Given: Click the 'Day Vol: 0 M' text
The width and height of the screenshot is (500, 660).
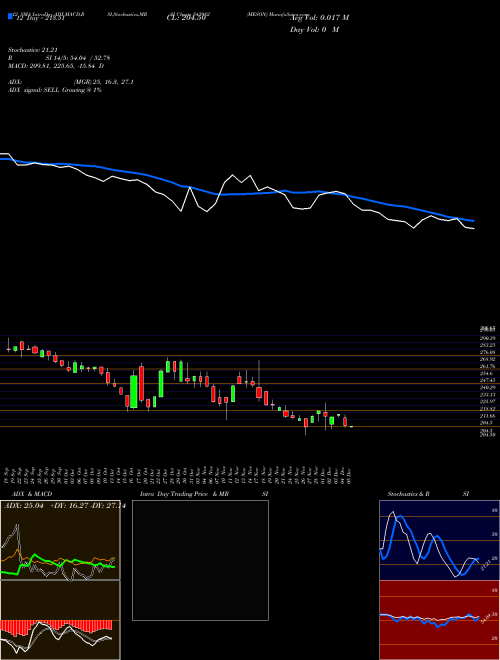Looking at the screenshot, I should coord(314,29).
